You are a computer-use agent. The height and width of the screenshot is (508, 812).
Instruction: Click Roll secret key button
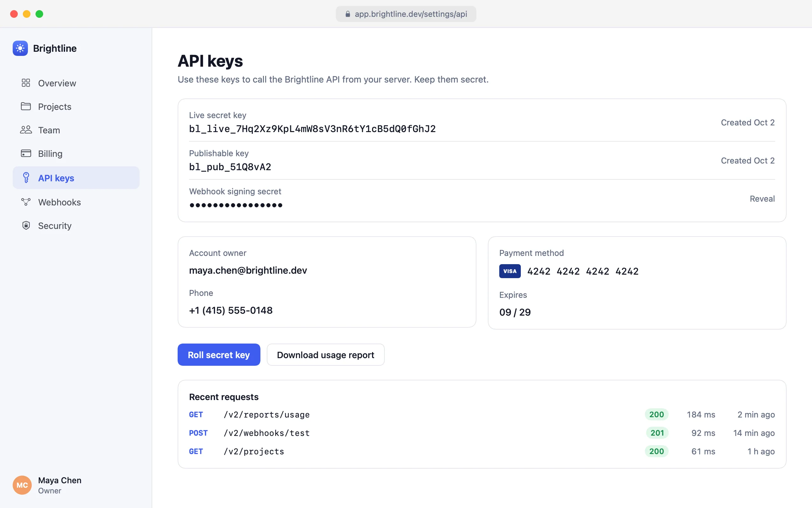tap(219, 355)
